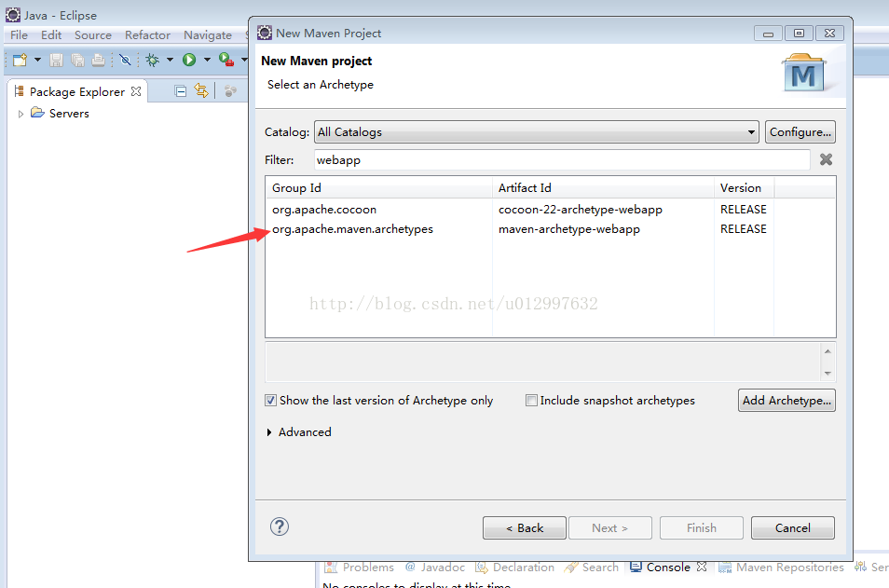
Task: Click maven-archetype-webapp artifact cell
Action: click(569, 229)
